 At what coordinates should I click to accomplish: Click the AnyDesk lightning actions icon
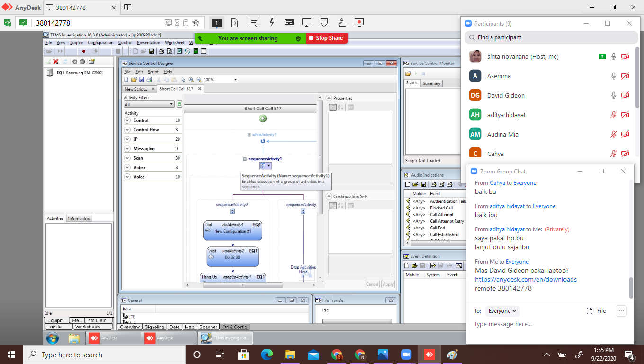[271, 22]
